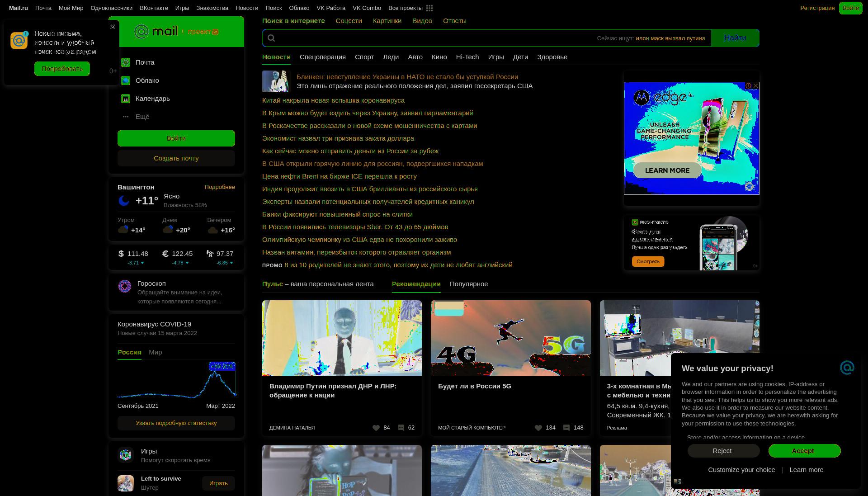The width and height of the screenshot is (868, 496).
Task: Click Узнать подробную статистику button
Action: 176,423
